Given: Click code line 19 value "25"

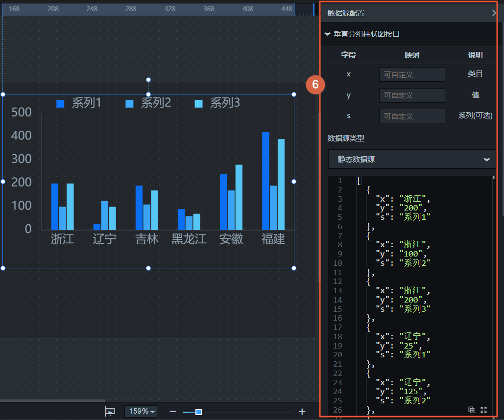Looking at the screenshot, I should pos(408,346).
